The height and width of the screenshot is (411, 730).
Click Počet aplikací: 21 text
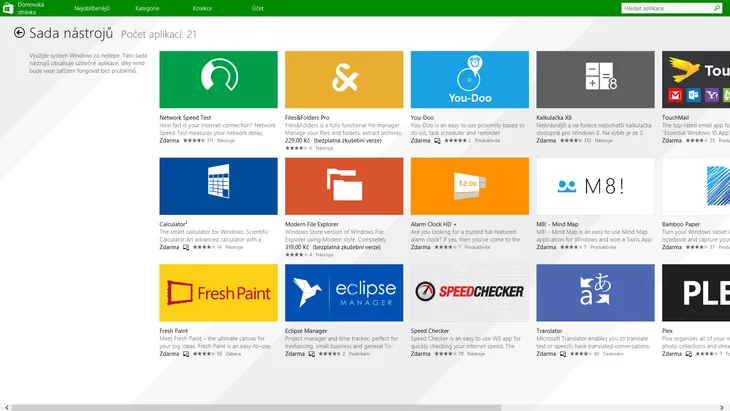point(159,34)
